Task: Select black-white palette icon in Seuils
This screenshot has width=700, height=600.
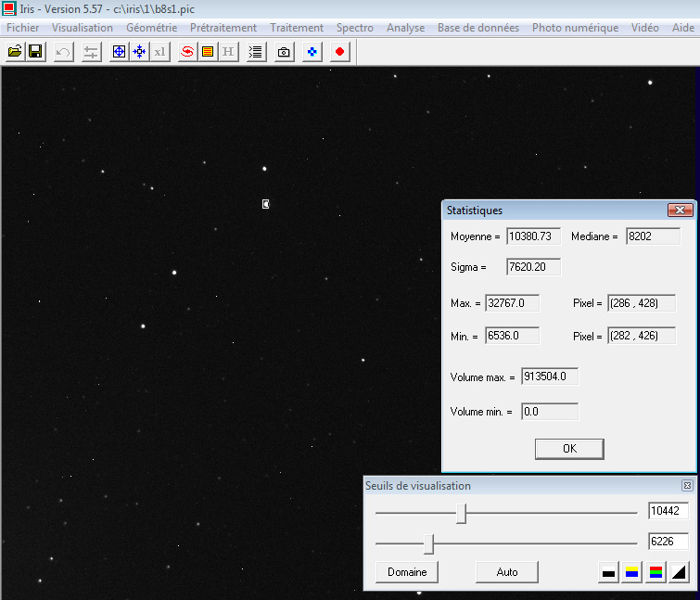Action: 608,572
